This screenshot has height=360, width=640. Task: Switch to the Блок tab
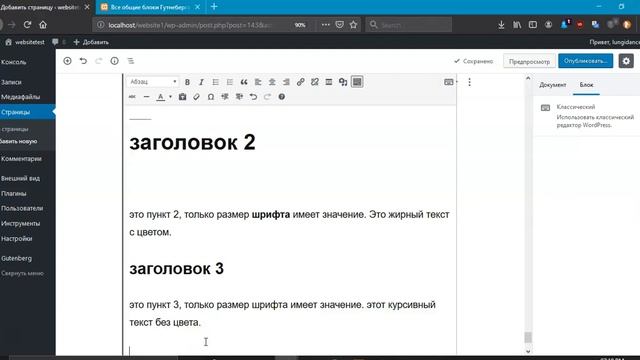[x=586, y=85]
